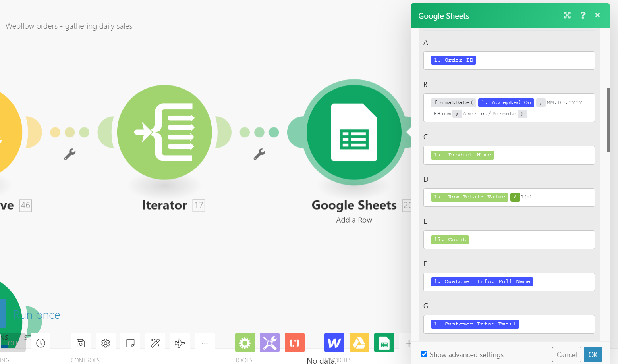This screenshot has width=618, height=364.
Task: Select the '1. Accepted On' pill
Action: pos(506,102)
